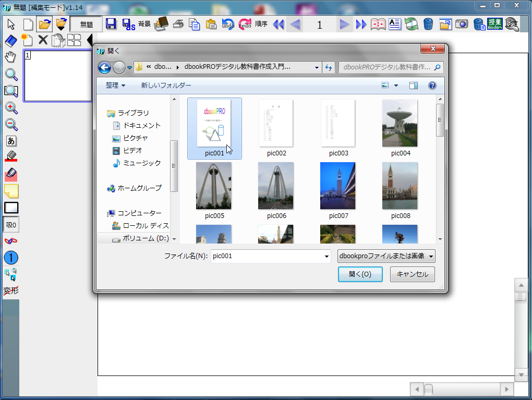Open 設定 settings magnifier icon

[512, 24]
